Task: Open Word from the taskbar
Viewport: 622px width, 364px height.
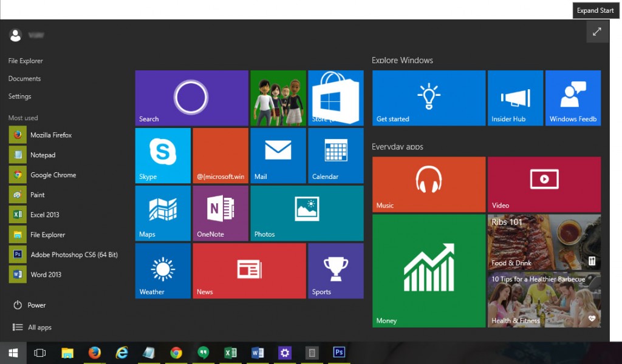Action: [x=258, y=353]
